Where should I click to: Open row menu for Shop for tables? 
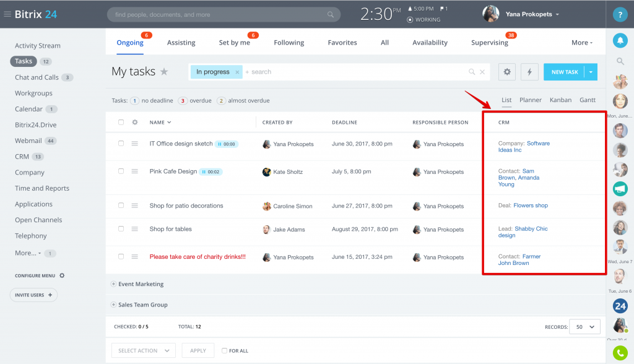click(x=134, y=229)
